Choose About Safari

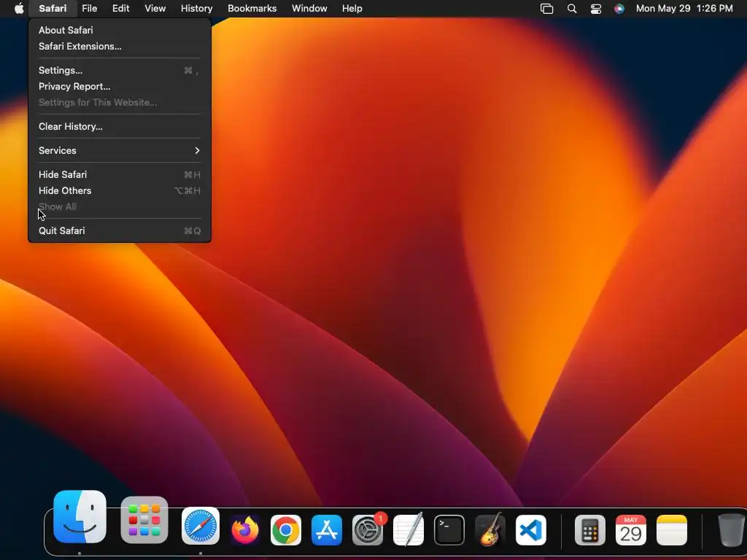(x=120, y=30)
